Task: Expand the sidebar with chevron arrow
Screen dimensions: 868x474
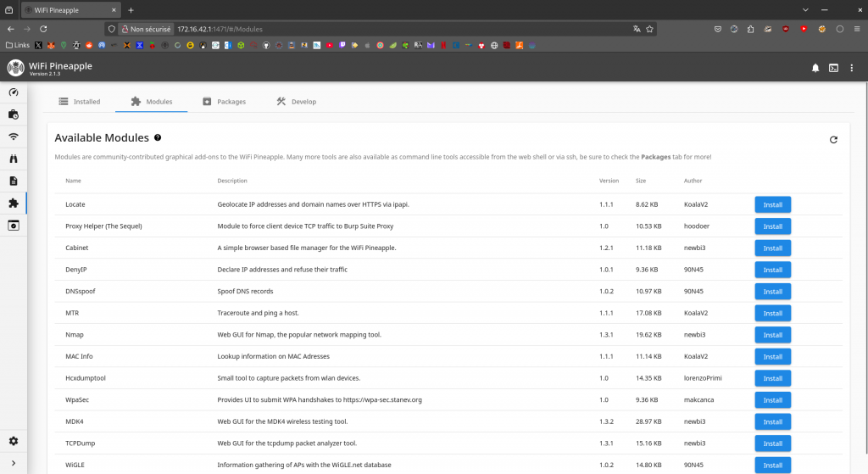Action: (14, 463)
